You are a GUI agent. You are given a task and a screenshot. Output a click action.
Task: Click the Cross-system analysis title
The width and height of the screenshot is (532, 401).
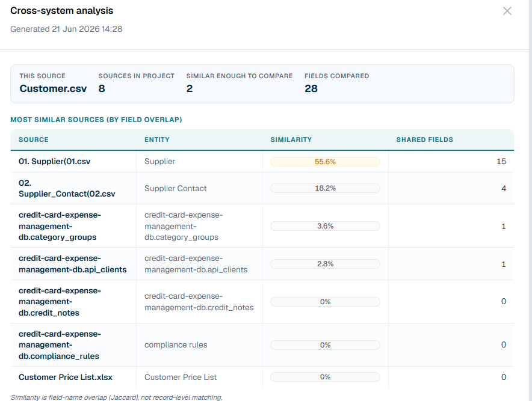pos(62,10)
